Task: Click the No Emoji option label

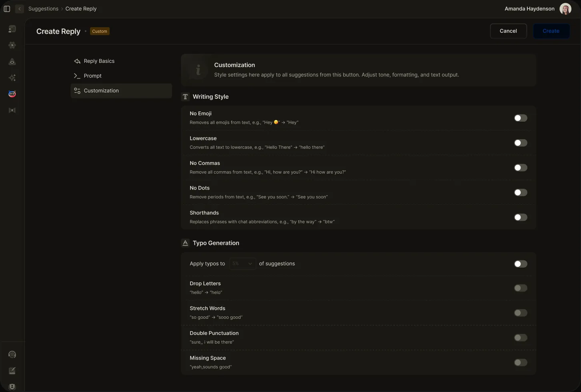Action: pos(200,114)
